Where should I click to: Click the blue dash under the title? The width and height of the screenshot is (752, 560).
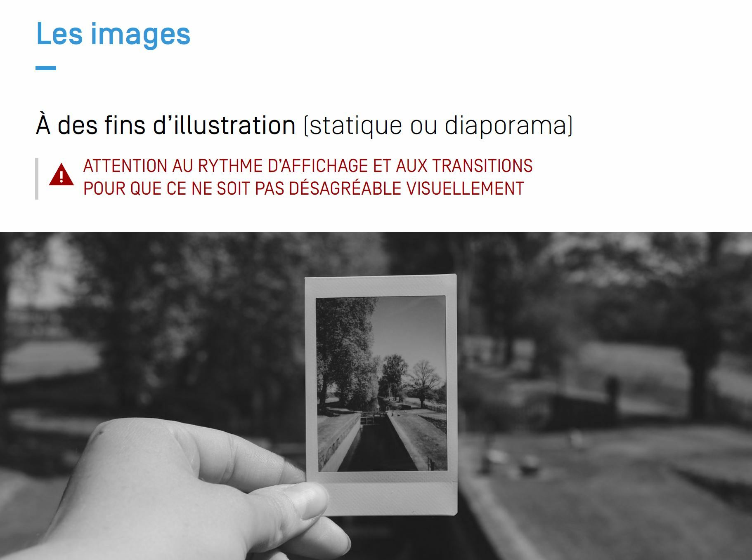(46, 68)
